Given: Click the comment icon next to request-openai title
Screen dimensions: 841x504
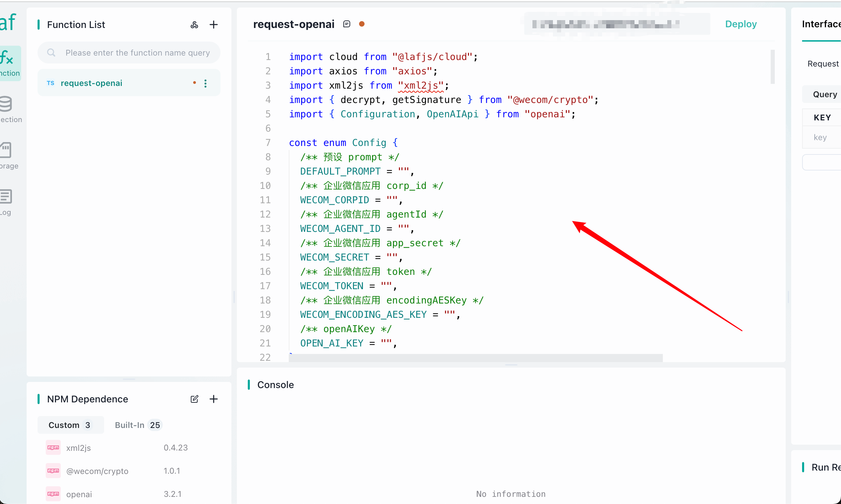Looking at the screenshot, I should click(347, 24).
